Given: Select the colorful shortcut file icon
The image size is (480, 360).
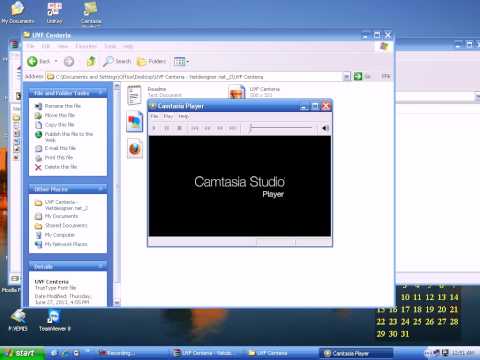Looking at the screenshot, I should (135, 121).
